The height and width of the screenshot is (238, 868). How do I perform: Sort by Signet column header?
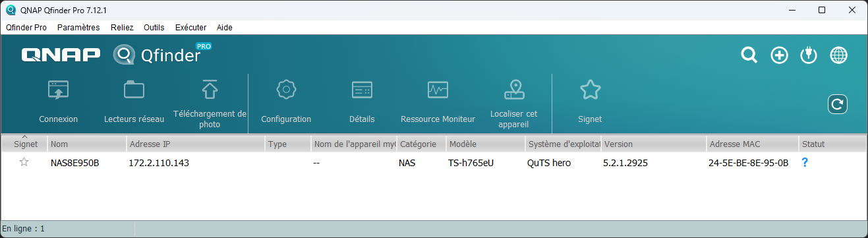[24, 144]
